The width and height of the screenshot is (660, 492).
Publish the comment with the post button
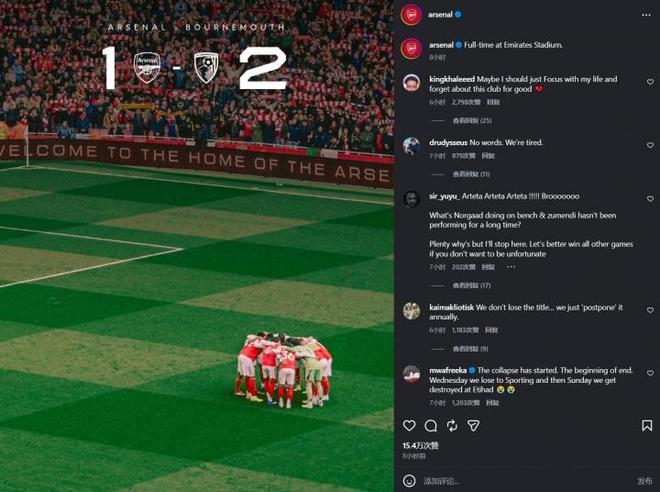(644, 481)
